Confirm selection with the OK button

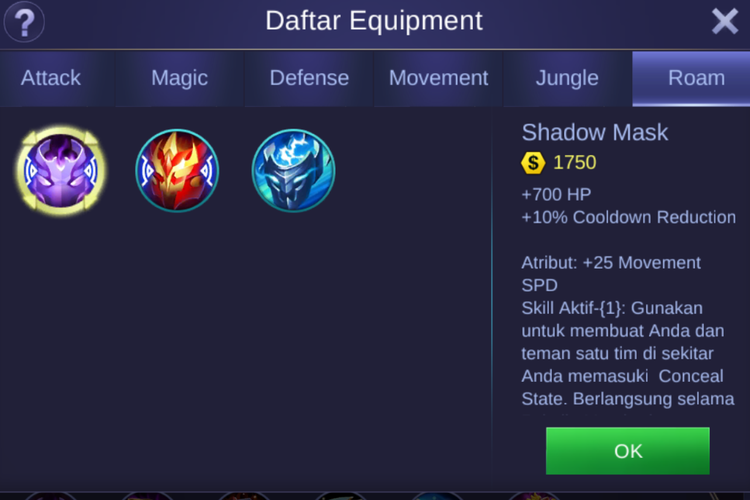[x=628, y=451]
